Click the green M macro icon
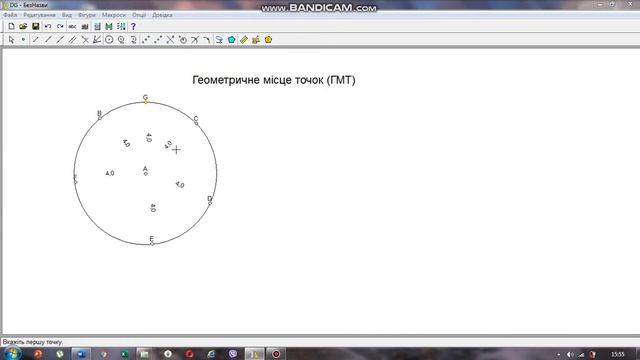 [x=109, y=27]
